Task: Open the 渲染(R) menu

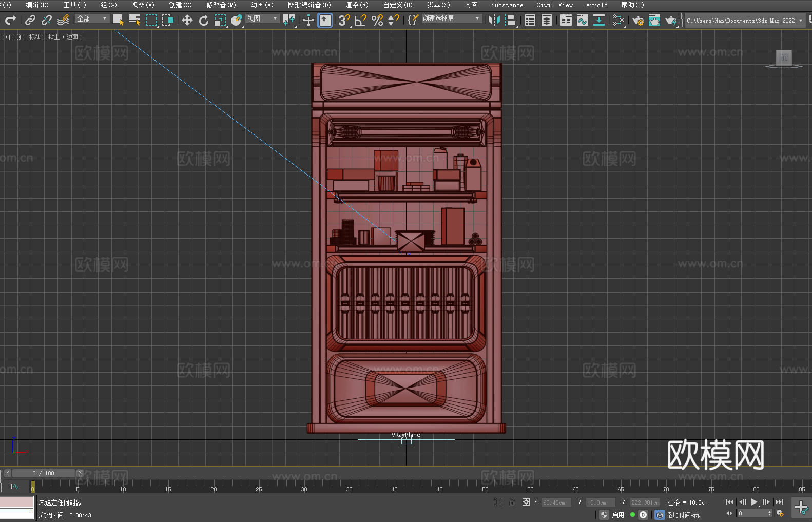Action: (357, 5)
